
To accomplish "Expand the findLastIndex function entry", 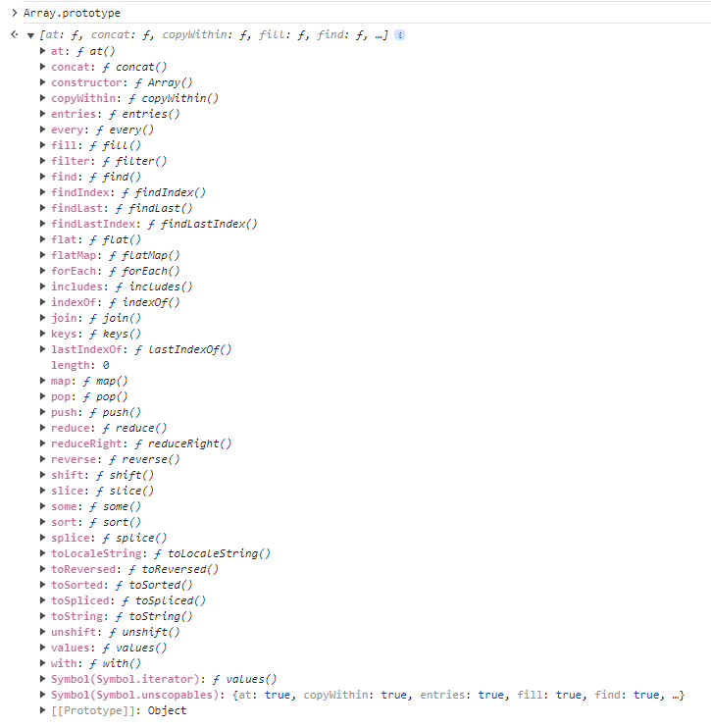I will tap(43, 224).
